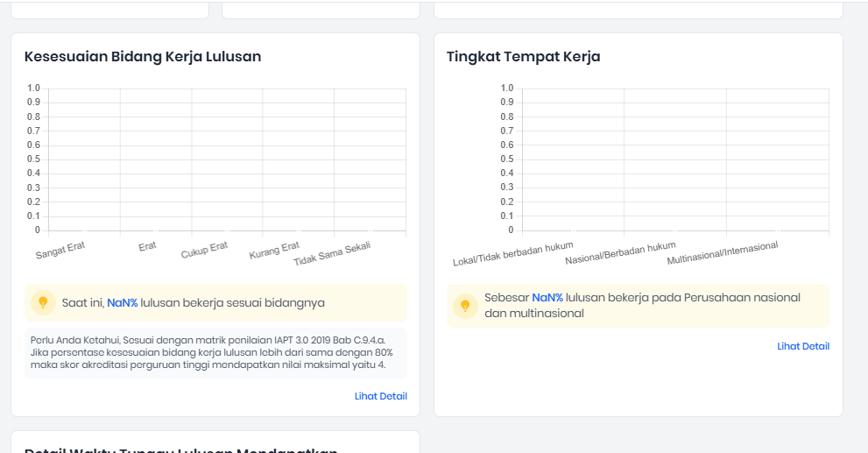Select the 'Tidak Sama Sekali' axis label
Image resolution: width=868 pixels, height=453 pixels.
(x=332, y=253)
